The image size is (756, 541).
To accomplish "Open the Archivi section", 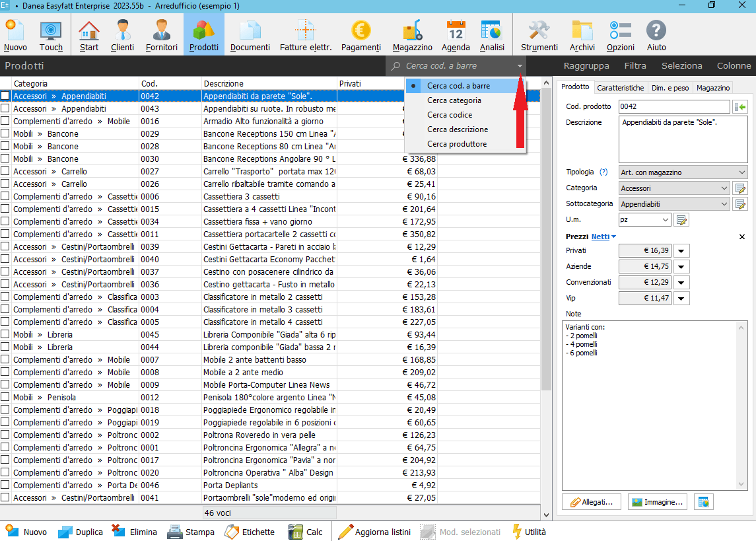I will 582,35.
